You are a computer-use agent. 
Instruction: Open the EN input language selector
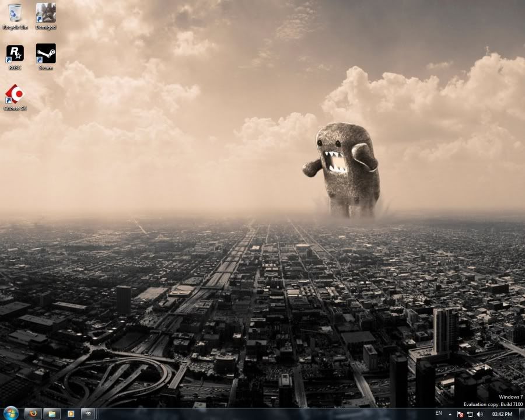click(439, 414)
